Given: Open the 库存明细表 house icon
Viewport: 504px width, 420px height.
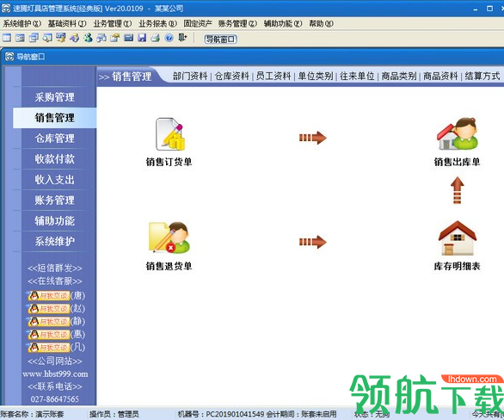Looking at the screenshot, I should 457,238.
